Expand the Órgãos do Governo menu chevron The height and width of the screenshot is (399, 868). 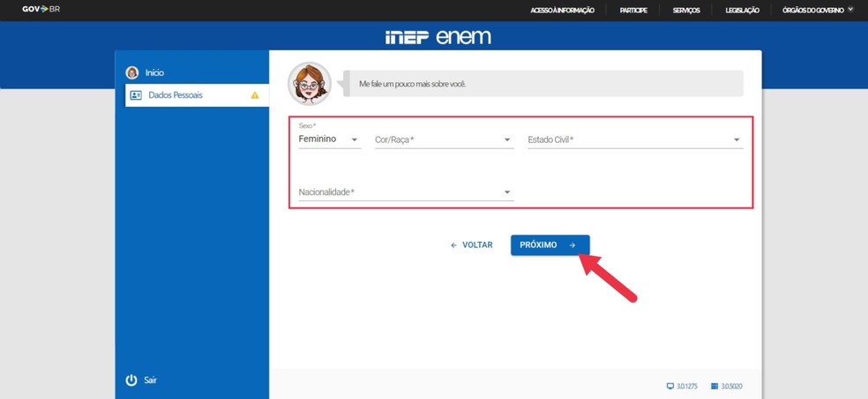(x=851, y=10)
